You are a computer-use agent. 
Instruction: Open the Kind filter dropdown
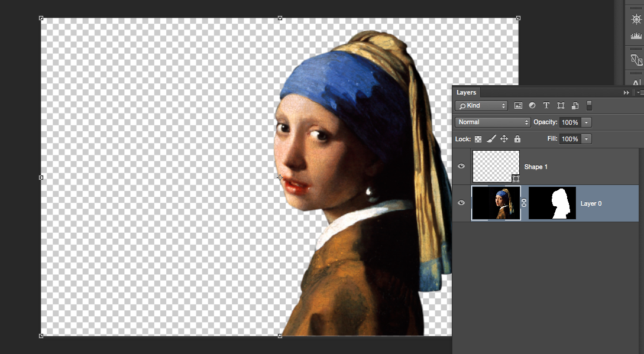pyautogui.click(x=481, y=106)
